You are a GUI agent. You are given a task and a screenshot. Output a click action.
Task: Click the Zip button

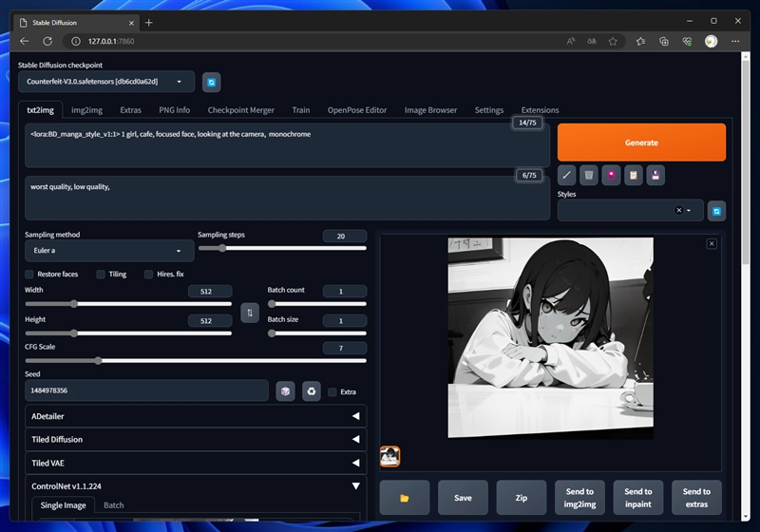point(521,498)
